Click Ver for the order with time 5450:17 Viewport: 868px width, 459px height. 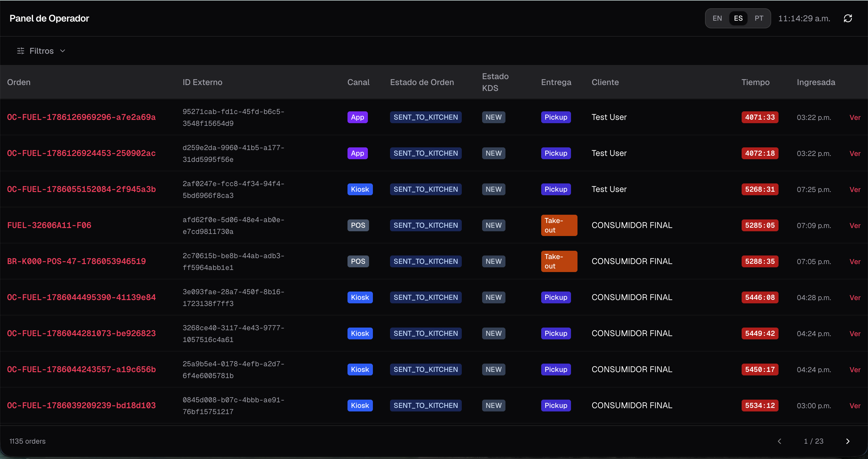pyautogui.click(x=855, y=370)
